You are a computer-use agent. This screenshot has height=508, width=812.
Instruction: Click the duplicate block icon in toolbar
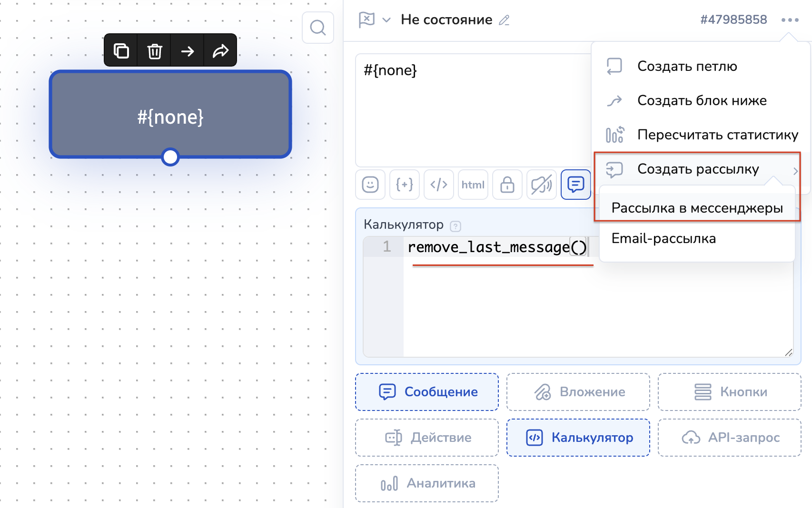(x=121, y=50)
